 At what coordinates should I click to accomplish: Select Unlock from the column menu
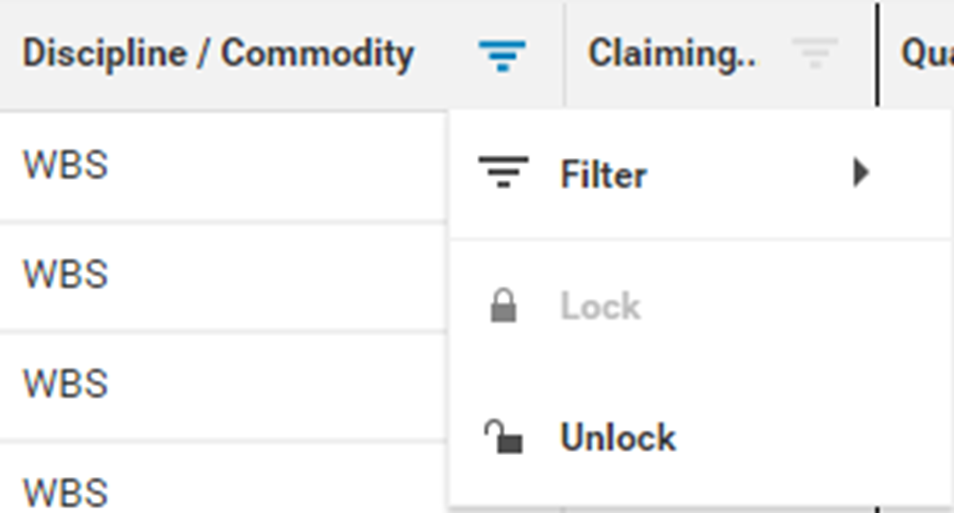pos(618,438)
